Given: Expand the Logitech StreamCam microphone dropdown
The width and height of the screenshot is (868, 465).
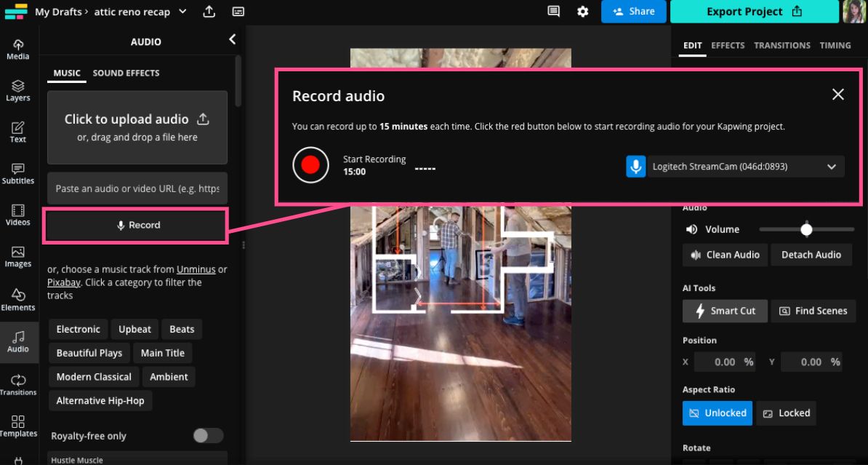Looking at the screenshot, I should 832,167.
